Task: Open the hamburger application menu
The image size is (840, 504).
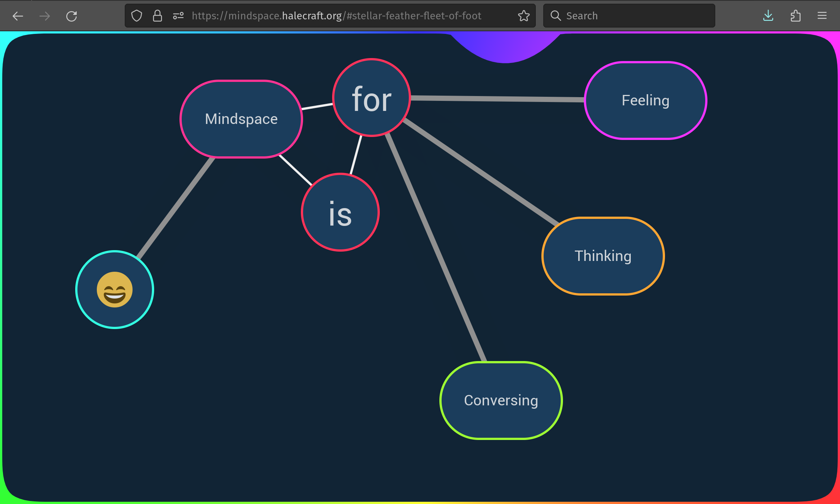Action: click(x=822, y=16)
